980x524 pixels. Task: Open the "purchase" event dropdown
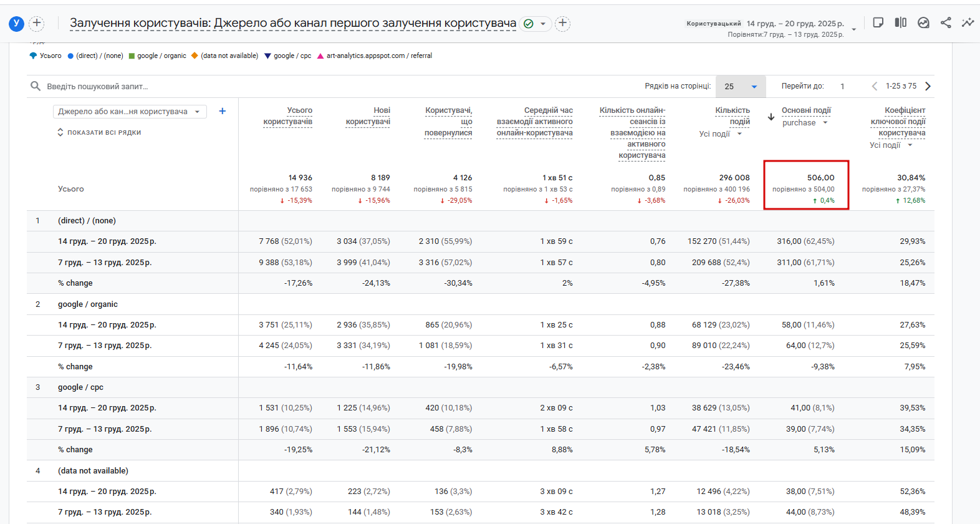805,123
